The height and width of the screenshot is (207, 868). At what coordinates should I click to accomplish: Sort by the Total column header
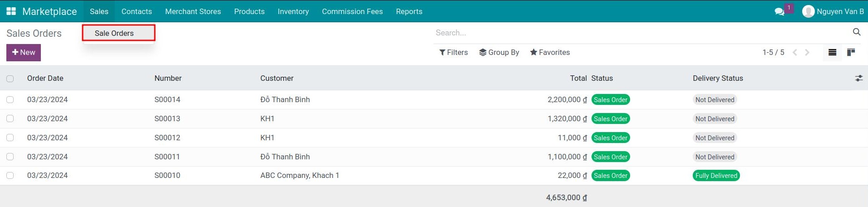click(x=578, y=78)
